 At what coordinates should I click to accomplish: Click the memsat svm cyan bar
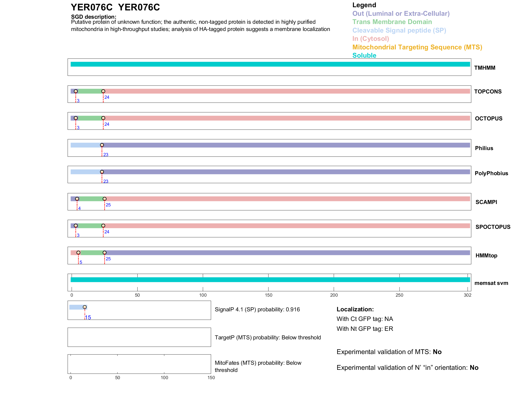[270, 280]
